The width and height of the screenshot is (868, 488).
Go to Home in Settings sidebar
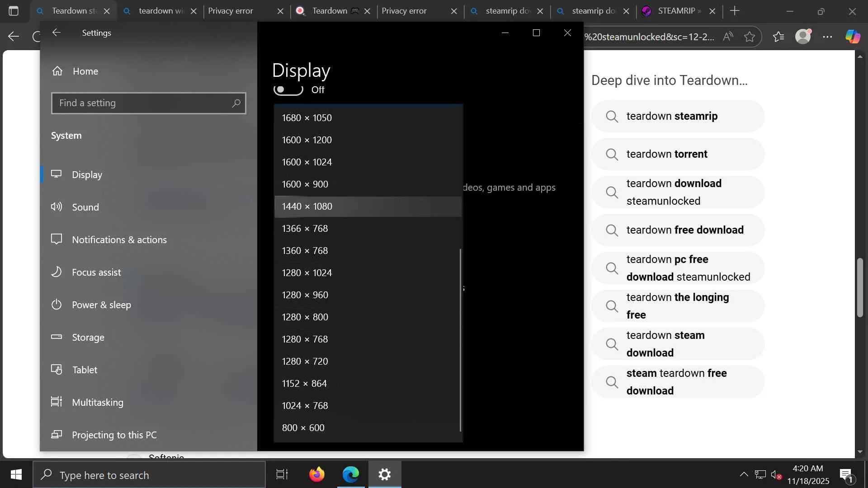(85, 71)
